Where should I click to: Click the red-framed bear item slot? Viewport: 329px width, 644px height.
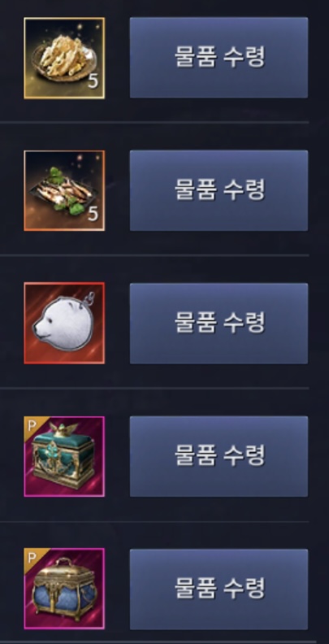click(x=64, y=324)
